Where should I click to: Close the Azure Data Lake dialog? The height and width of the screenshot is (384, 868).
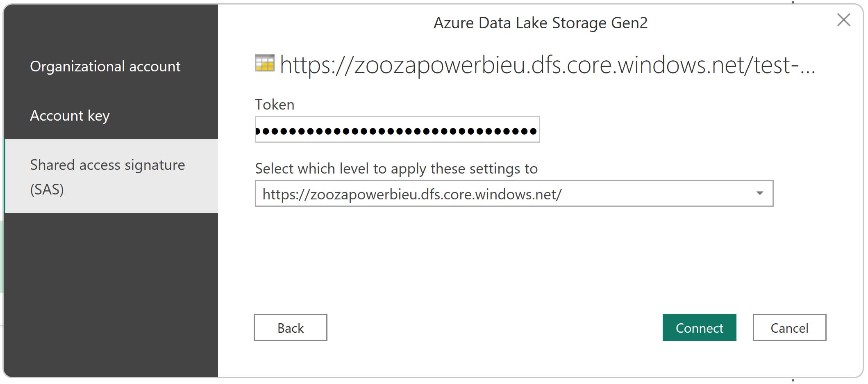[843, 20]
